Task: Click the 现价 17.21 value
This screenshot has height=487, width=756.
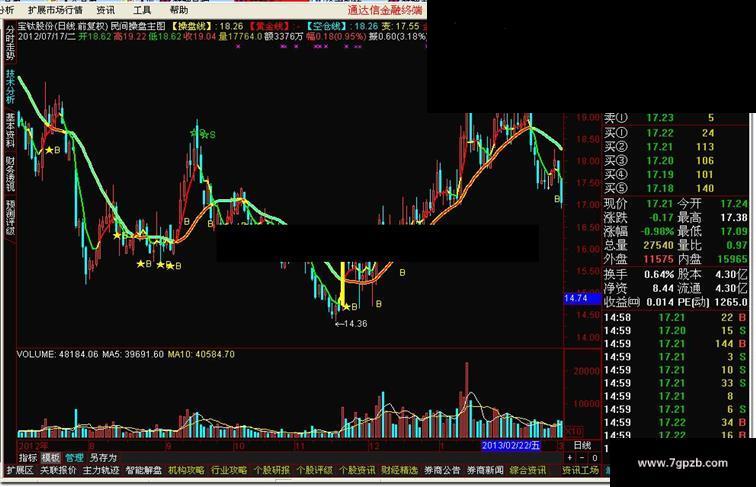Action: click(660, 203)
